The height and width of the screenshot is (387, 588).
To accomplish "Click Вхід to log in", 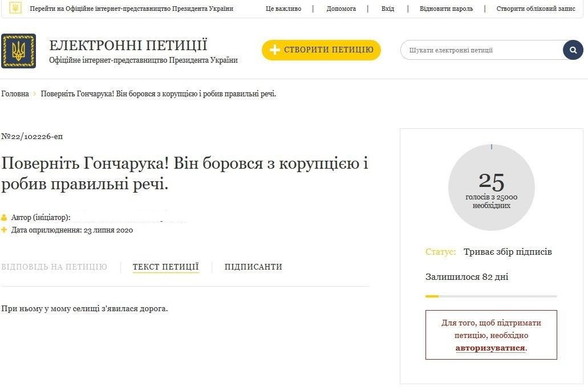I will point(388,9).
